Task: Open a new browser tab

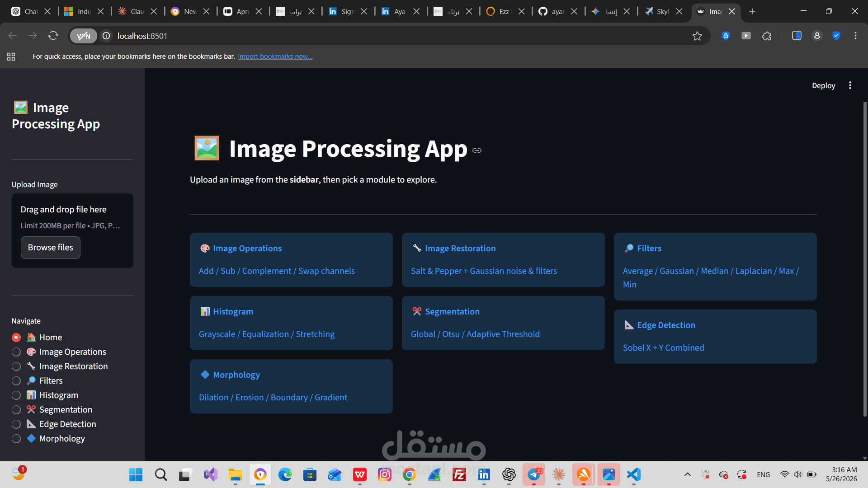Action: point(752,11)
